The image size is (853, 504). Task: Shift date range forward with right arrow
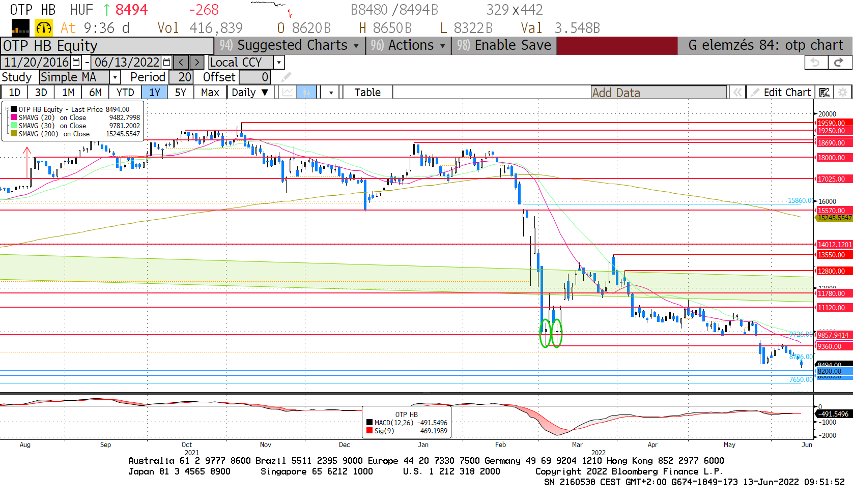click(x=197, y=62)
